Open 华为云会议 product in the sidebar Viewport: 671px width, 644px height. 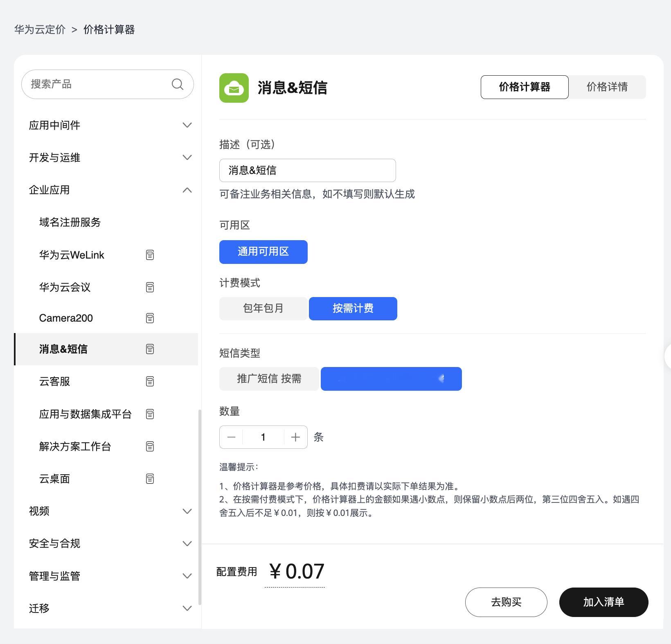(x=65, y=287)
